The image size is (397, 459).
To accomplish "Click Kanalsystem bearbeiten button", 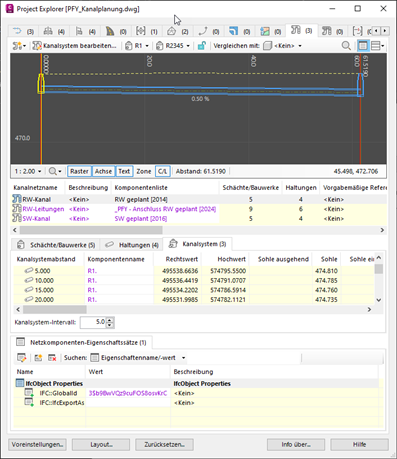I will pos(75,46).
